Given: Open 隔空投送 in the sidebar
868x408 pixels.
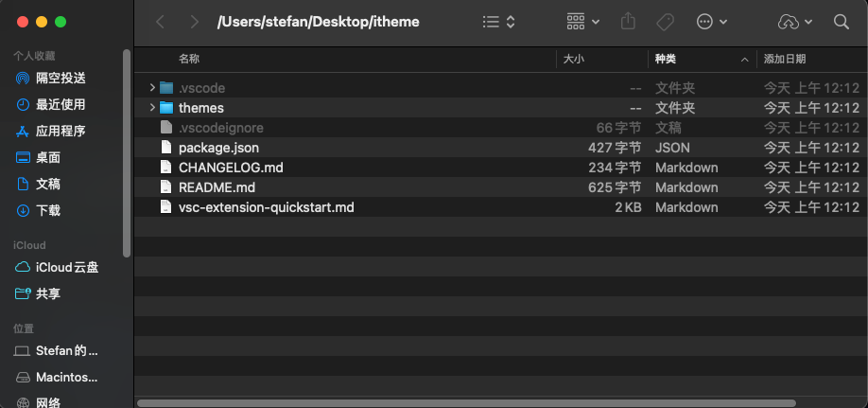Looking at the screenshot, I should pos(61,79).
